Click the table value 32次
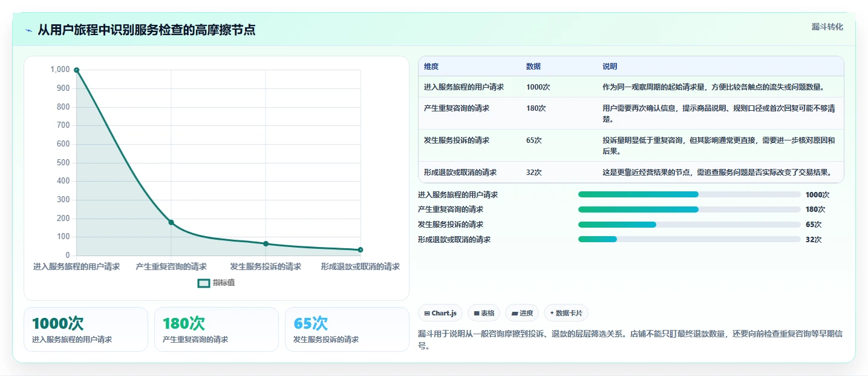Image resolution: width=868 pixels, height=376 pixels. click(534, 173)
